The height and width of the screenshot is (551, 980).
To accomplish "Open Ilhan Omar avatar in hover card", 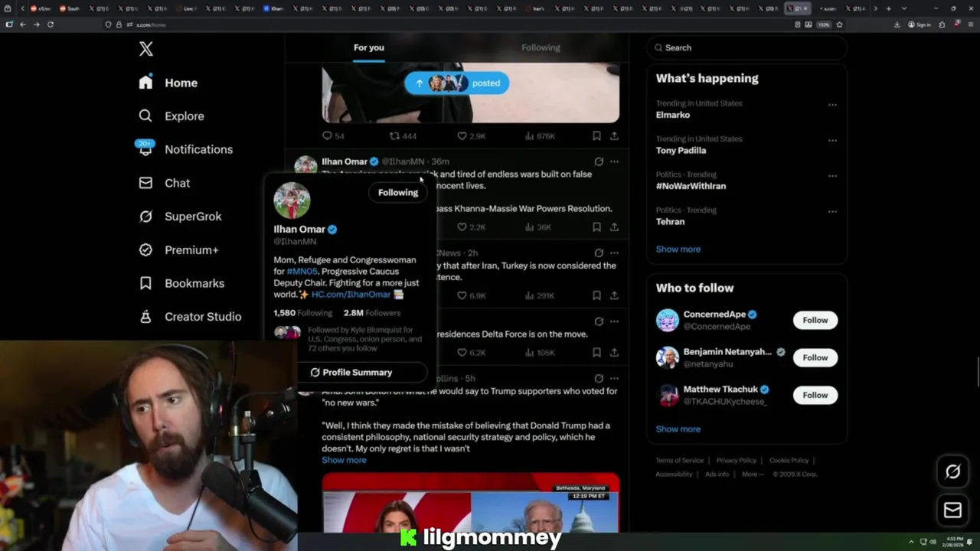I will pos(292,201).
